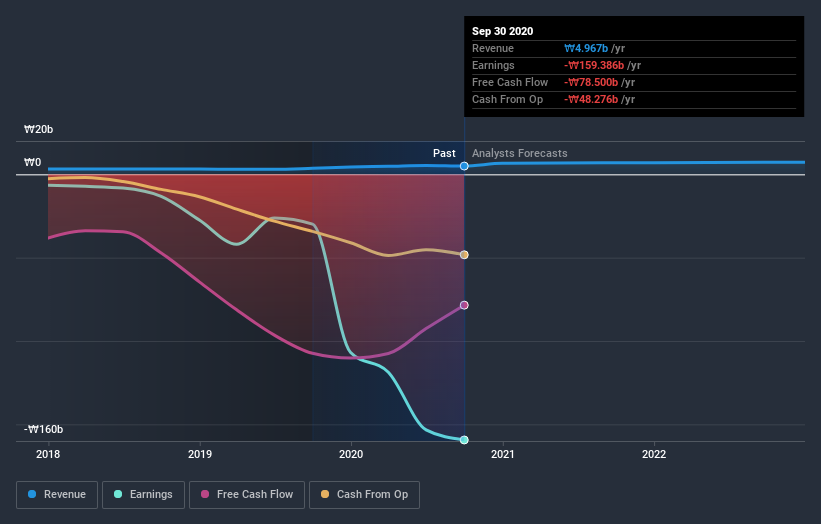Select the blue Revenue data point marker
This screenshot has height=524, width=821.
[x=464, y=166]
